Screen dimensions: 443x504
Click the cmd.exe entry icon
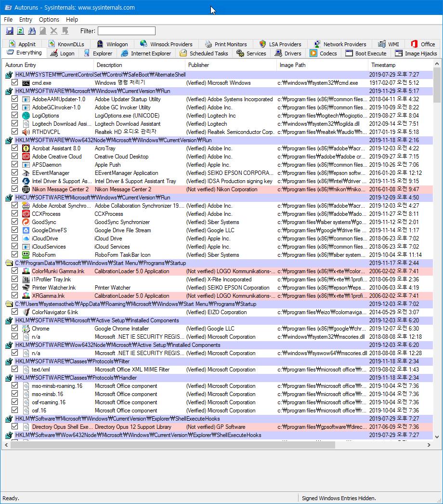pos(26,83)
